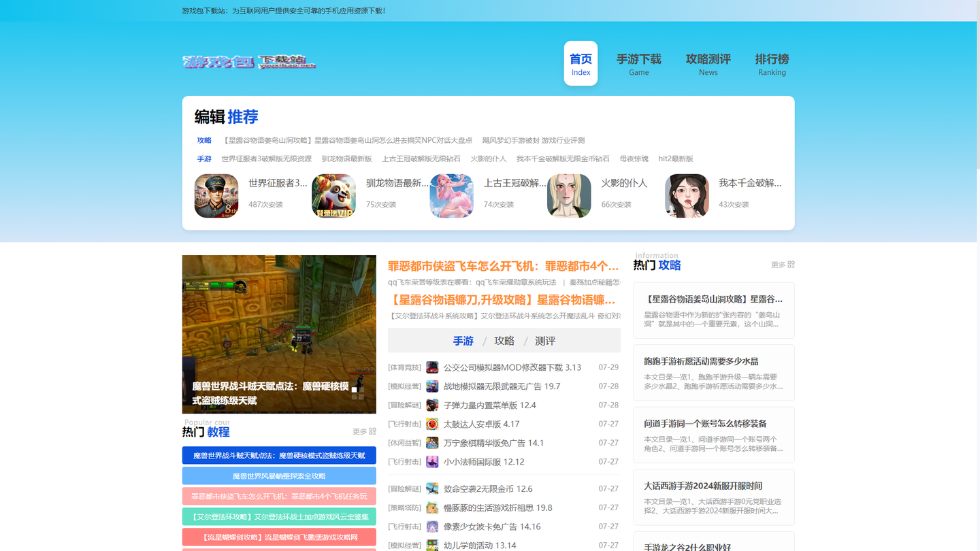980x551 pixels.
Task: Click 母夜惊魂 text link
Action: (x=634, y=158)
